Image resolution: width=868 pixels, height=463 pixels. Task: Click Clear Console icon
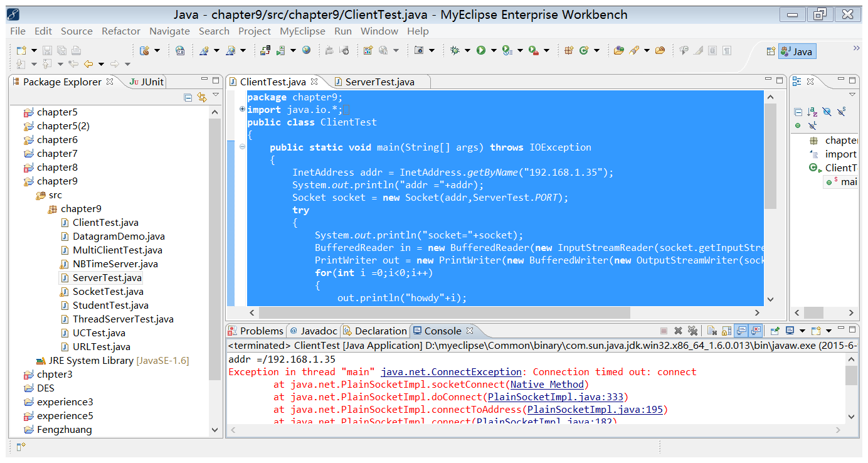(x=712, y=331)
